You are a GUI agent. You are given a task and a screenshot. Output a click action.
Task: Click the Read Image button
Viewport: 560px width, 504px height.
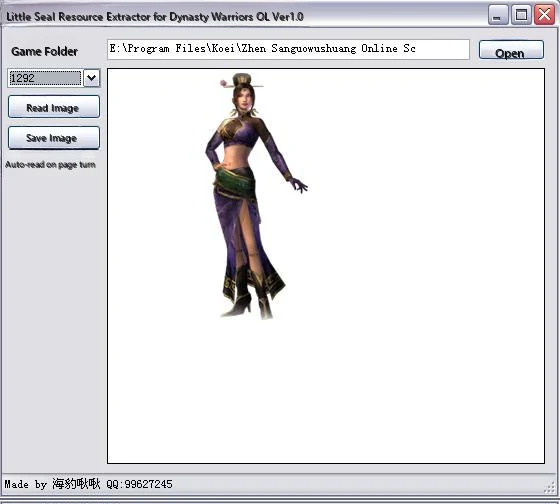pyautogui.click(x=54, y=107)
